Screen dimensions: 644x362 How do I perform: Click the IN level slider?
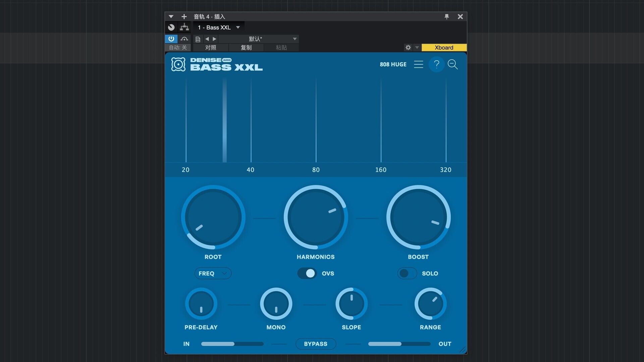232,344
